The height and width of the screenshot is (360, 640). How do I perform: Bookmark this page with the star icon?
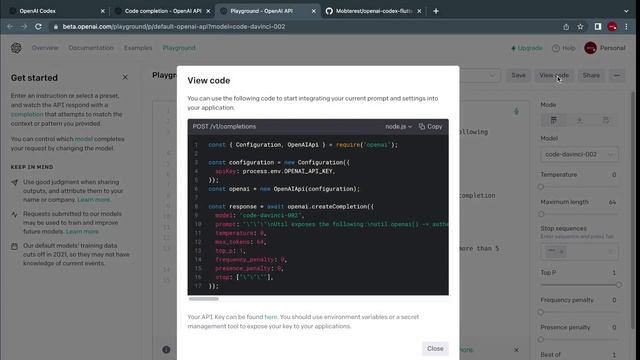click(x=580, y=27)
